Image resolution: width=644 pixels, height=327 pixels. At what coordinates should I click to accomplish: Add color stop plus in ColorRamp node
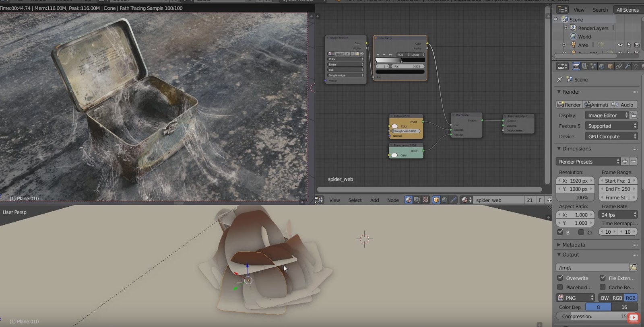(378, 55)
